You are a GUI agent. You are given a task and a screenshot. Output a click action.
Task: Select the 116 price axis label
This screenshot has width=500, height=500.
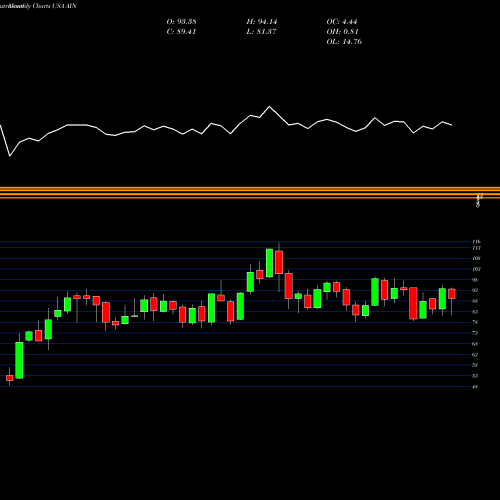(476, 241)
